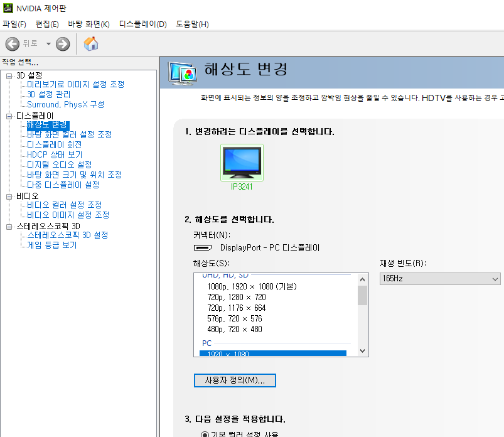The image size is (504, 437).
Task: Open the 디스플레이(D) menu
Action: (142, 24)
